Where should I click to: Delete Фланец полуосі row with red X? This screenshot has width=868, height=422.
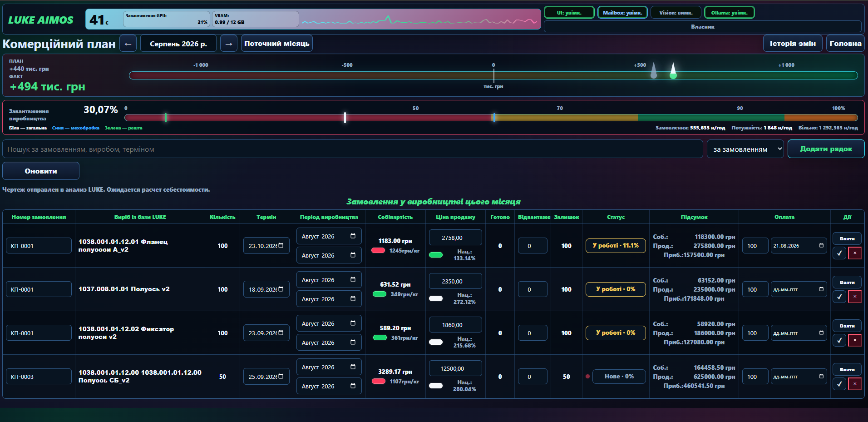pyautogui.click(x=855, y=253)
